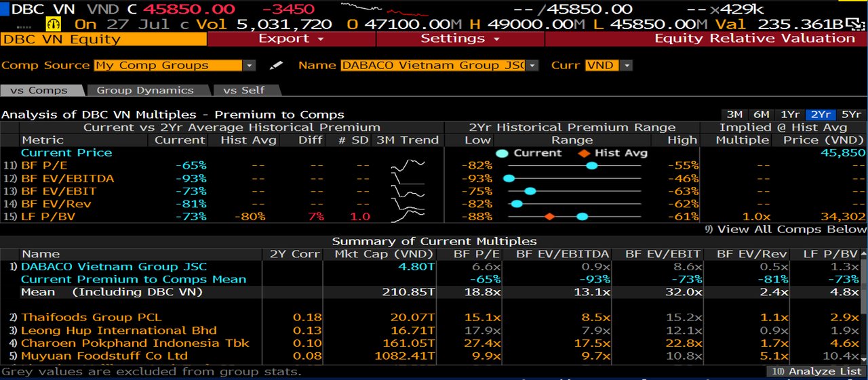Open the LF P/BV 3M trend sparkline
This screenshot has width=868, height=380.
pos(408,216)
